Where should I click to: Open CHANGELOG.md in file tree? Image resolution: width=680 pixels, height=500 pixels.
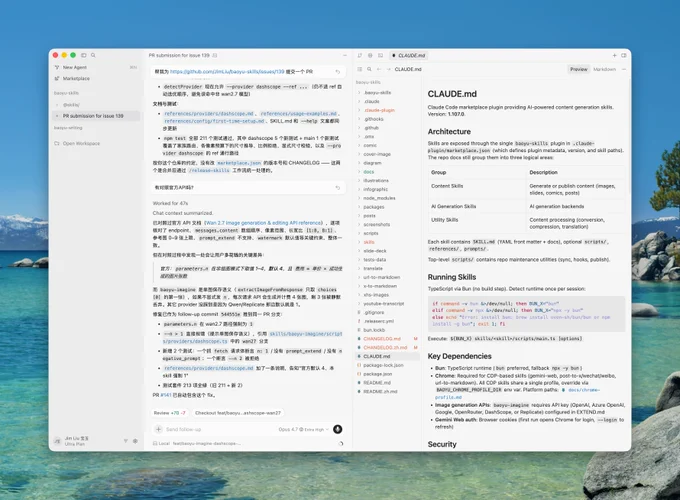[382, 339]
